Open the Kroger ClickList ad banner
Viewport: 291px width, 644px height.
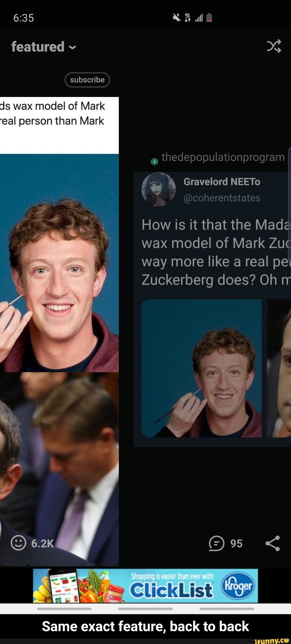(145, 586)
